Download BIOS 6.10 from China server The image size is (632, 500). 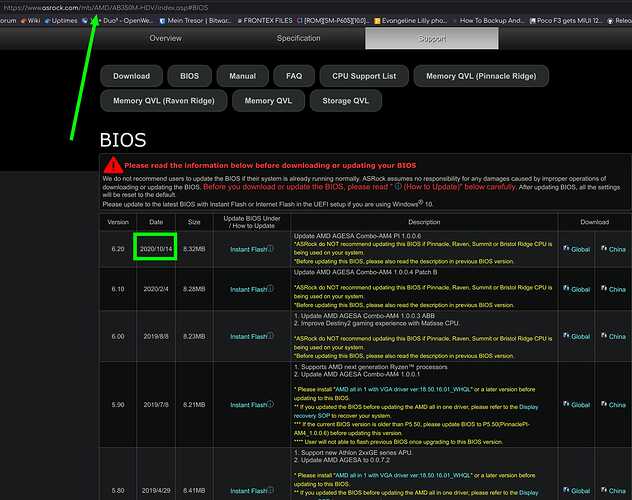[613, 289]
